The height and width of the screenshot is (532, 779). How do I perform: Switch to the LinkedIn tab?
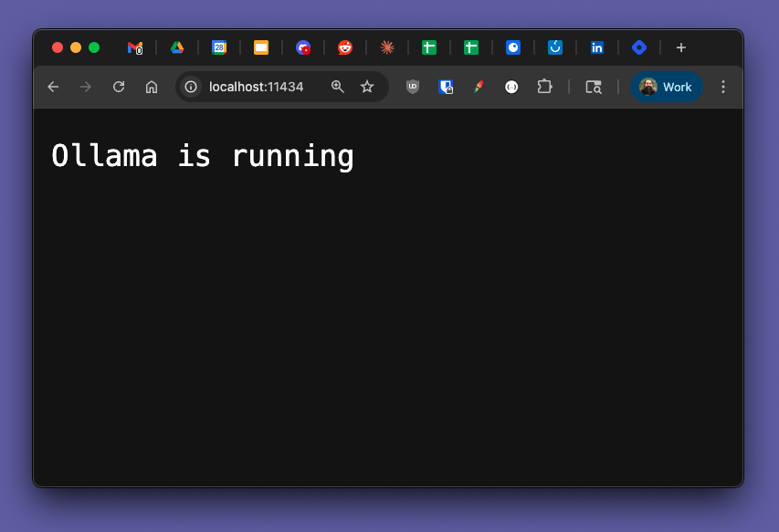[597, 47]
